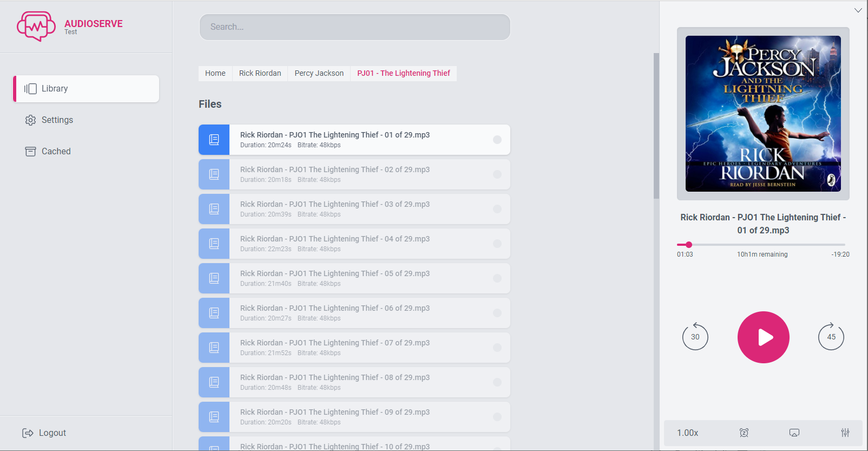Click the file list scrollbar
The height and width of the screenshot is (451, 868).
coord(656,126)
